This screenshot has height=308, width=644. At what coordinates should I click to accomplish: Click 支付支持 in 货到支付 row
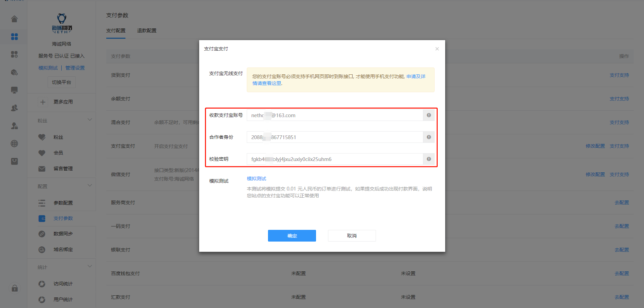tap(619, 75)
